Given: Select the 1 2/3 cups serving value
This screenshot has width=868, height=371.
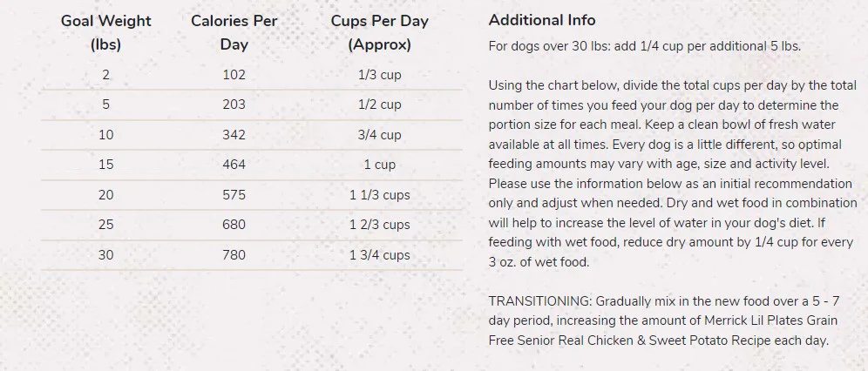Looking at the screenshot, I should click(x=380, y=225).
